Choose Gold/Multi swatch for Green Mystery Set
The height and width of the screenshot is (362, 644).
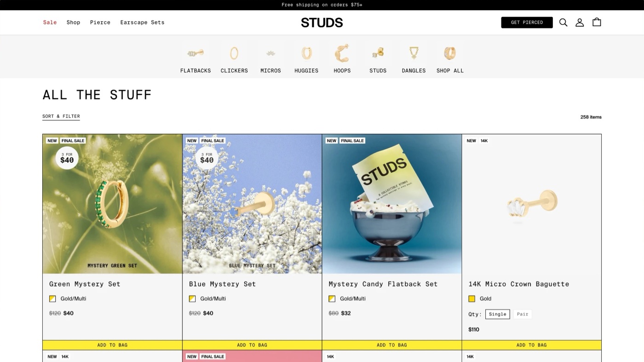tap(52, 299)
